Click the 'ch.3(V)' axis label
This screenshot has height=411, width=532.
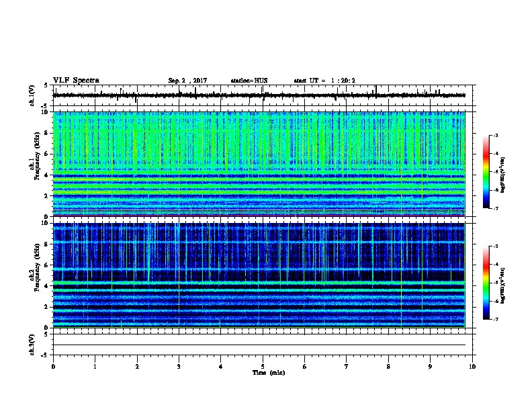[32, 345]
